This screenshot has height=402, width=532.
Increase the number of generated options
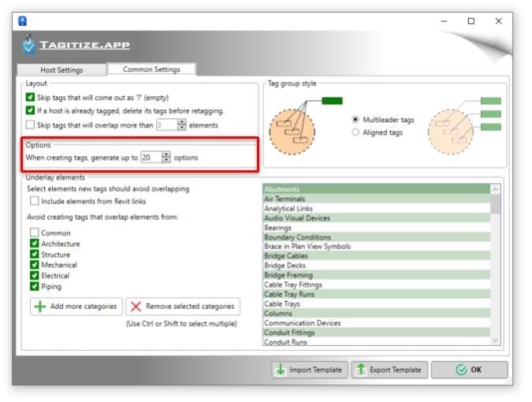tap(166, 154)
